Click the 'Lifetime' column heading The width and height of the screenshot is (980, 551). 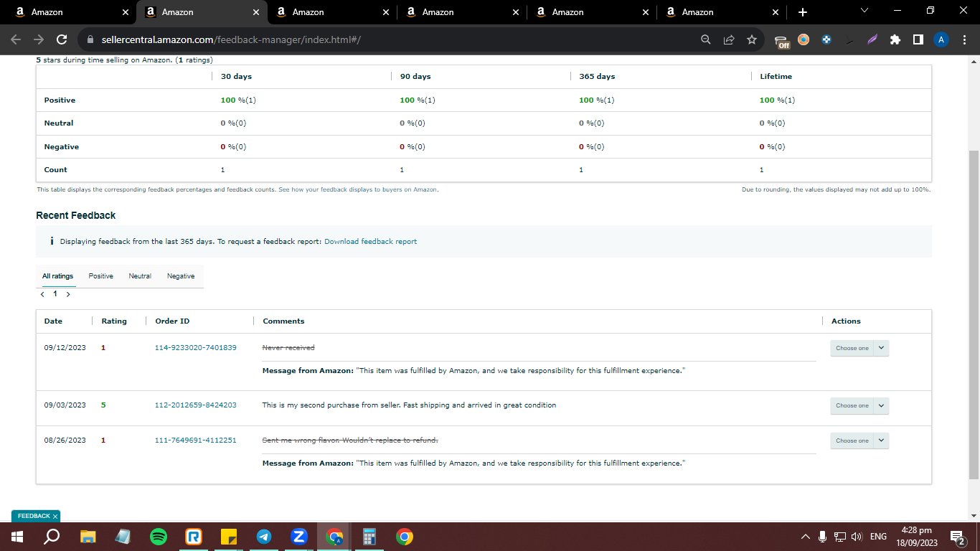(x=776, y=76)
